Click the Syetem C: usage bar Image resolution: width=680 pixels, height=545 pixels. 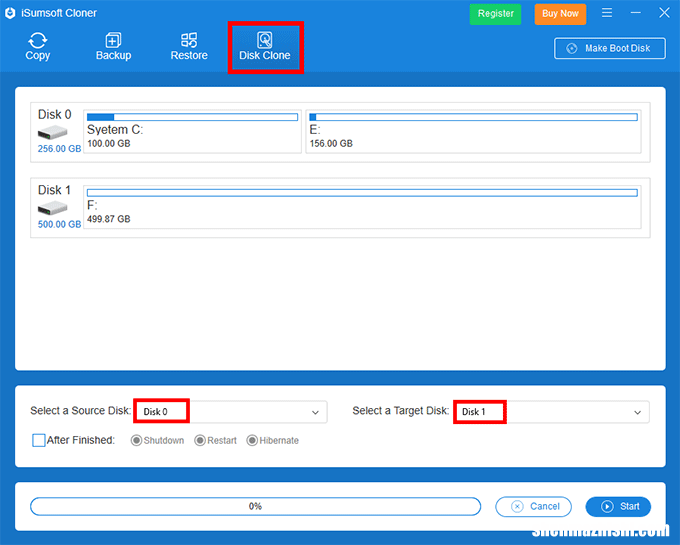tap(192, 117)
